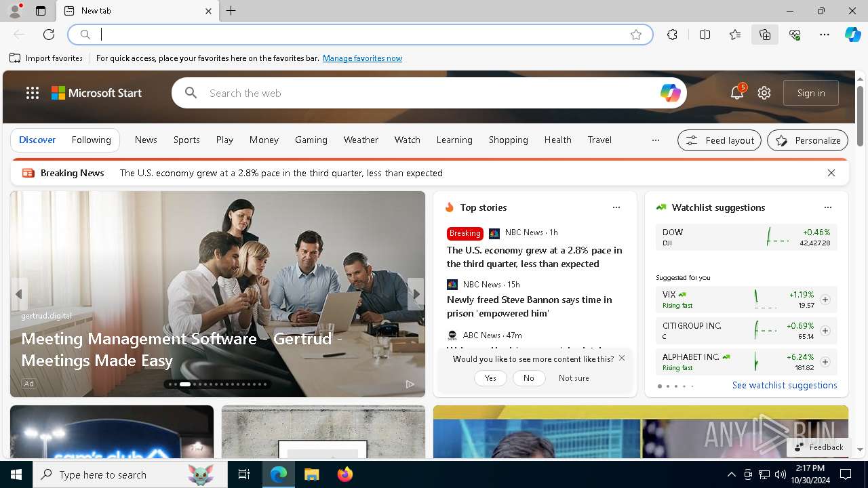The width and height of the screenshot is (868, 488).
Task: Open the Settings and more ellipsis menu
Action: (x=825, y=35)
